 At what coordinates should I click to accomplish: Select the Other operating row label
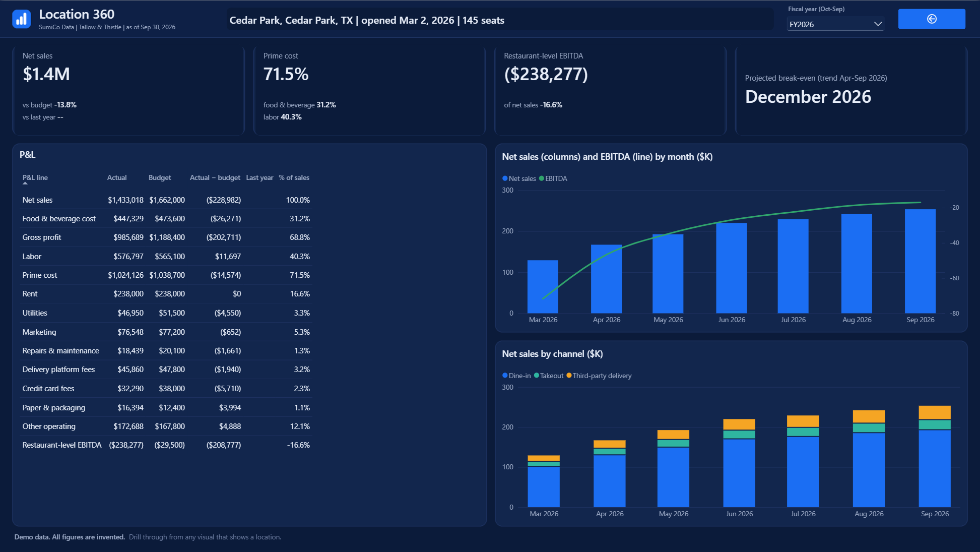point(49,426)
